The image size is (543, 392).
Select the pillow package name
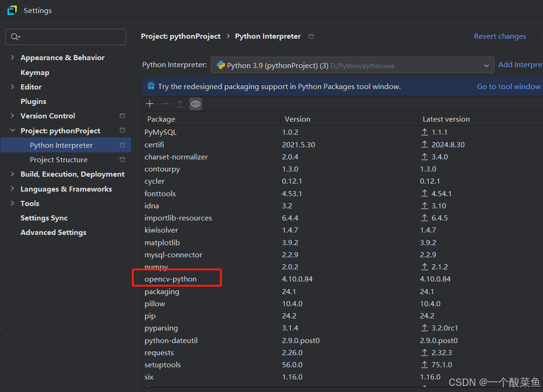coord(155,304)
